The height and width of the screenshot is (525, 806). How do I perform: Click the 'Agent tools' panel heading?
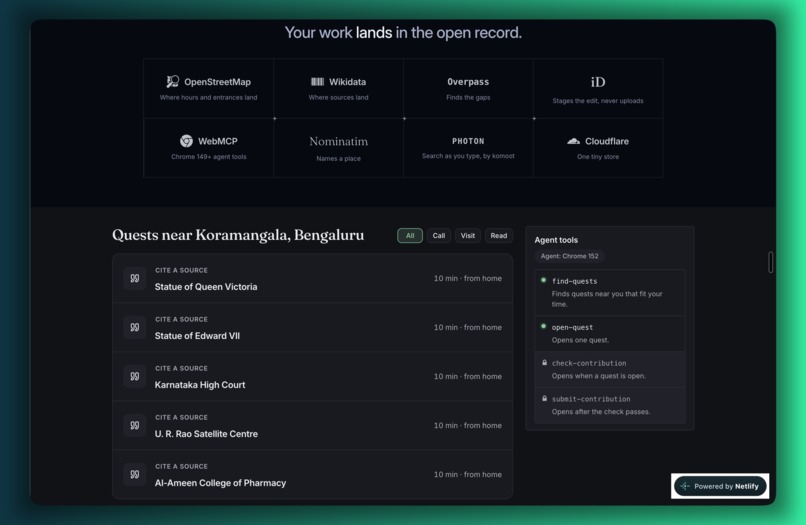click(x=556, y=240)
